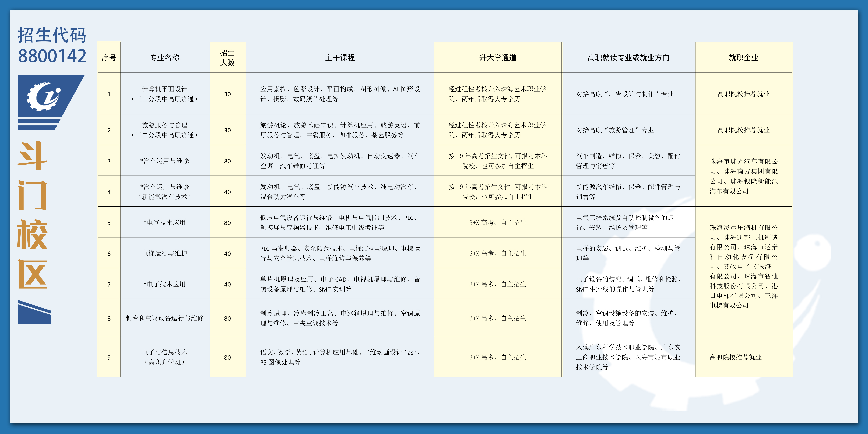Click the 新能源汽车技术 major cell in row 4

pyautogui.click(x=164, y=191)
